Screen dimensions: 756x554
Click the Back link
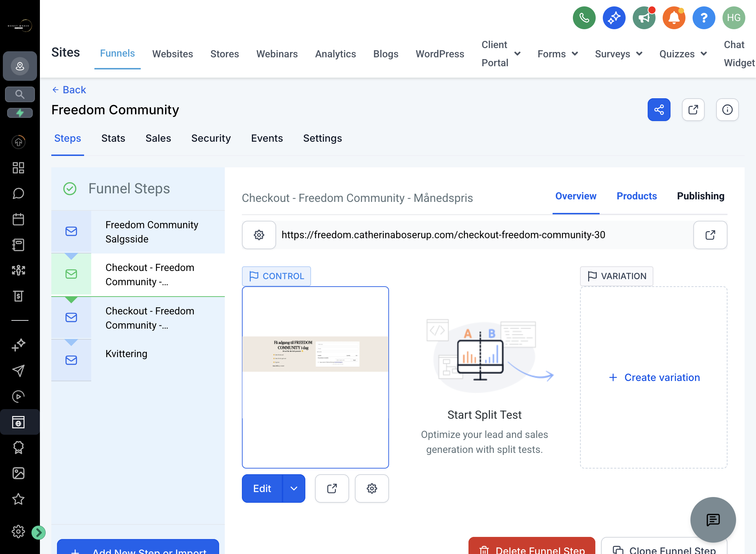(x=69, y=90)
